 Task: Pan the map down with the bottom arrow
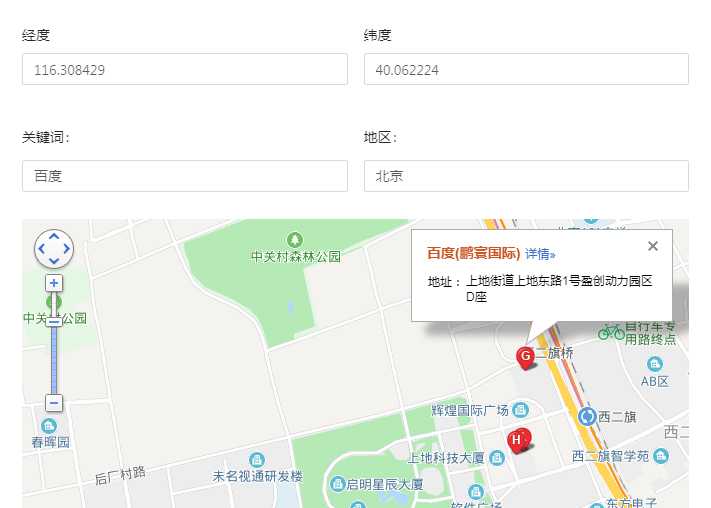click(x=54, y=261)
